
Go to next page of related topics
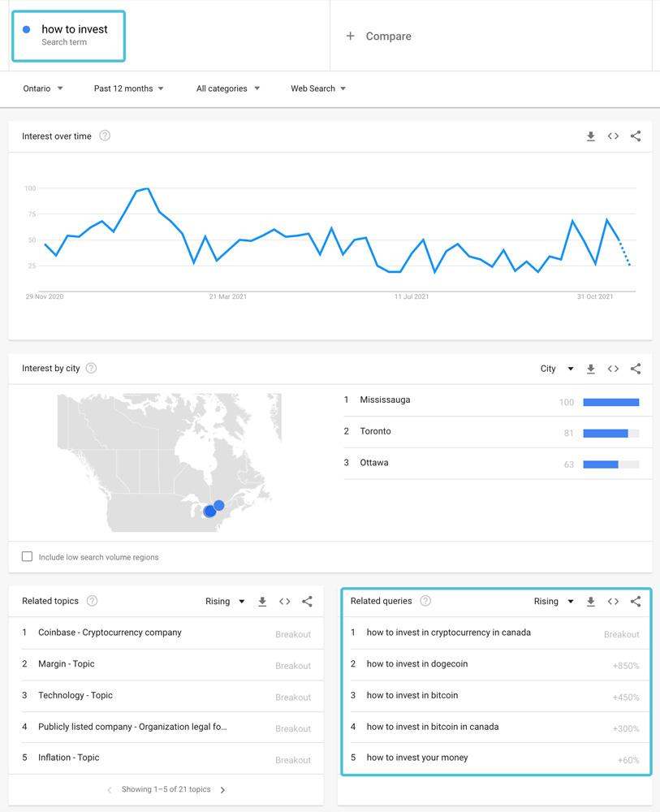[x=223, y=789]
